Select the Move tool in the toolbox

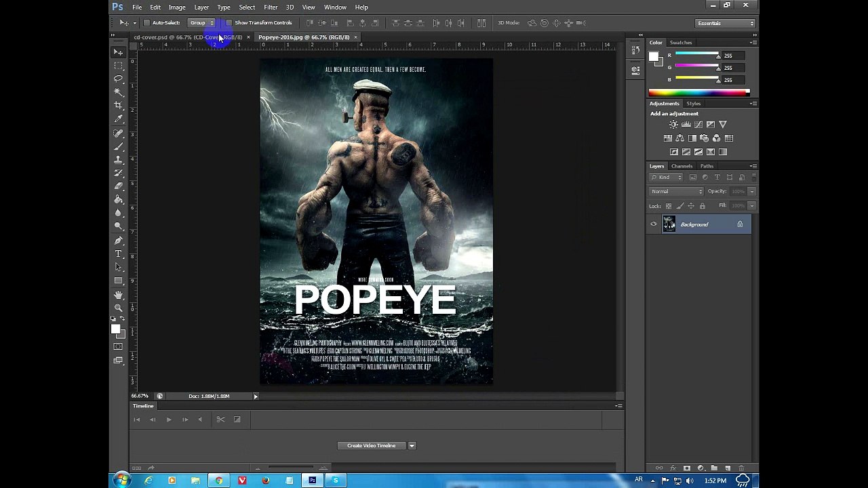(119, 52)
